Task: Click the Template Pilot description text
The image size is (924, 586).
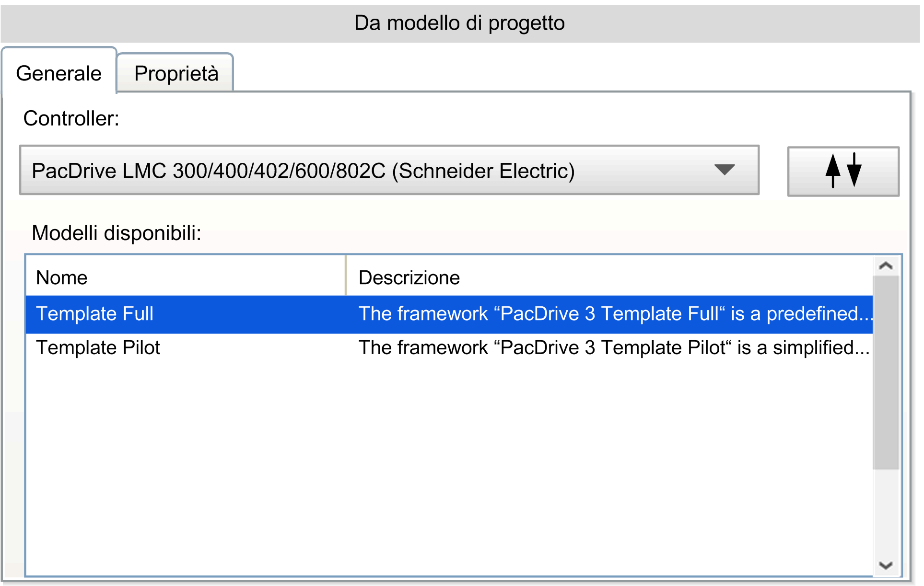Action: pos(614,348)
